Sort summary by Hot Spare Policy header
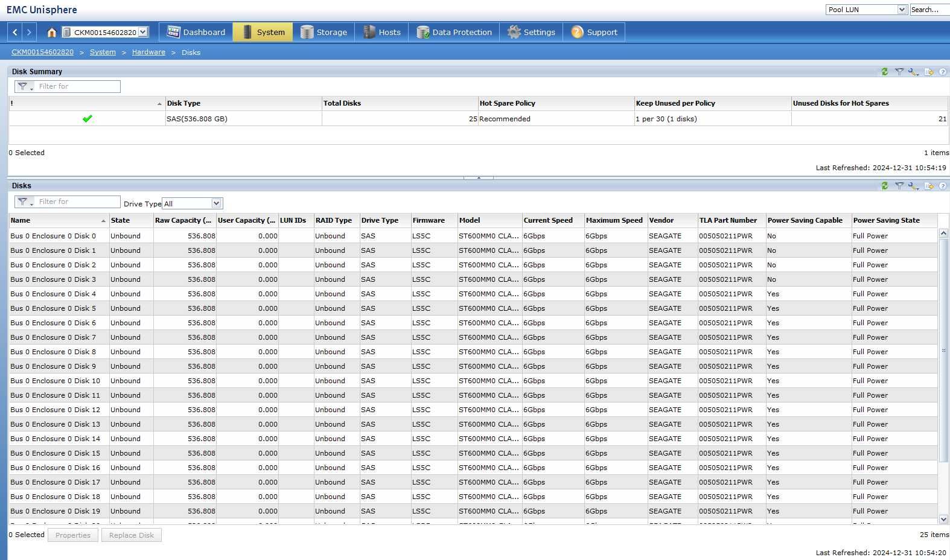 (556, 103)
